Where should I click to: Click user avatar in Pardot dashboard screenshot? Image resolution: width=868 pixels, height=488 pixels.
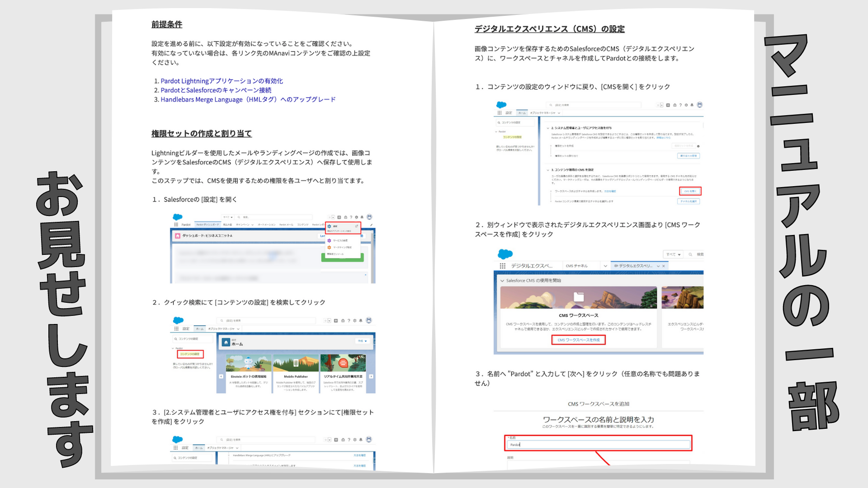[369, 217]
